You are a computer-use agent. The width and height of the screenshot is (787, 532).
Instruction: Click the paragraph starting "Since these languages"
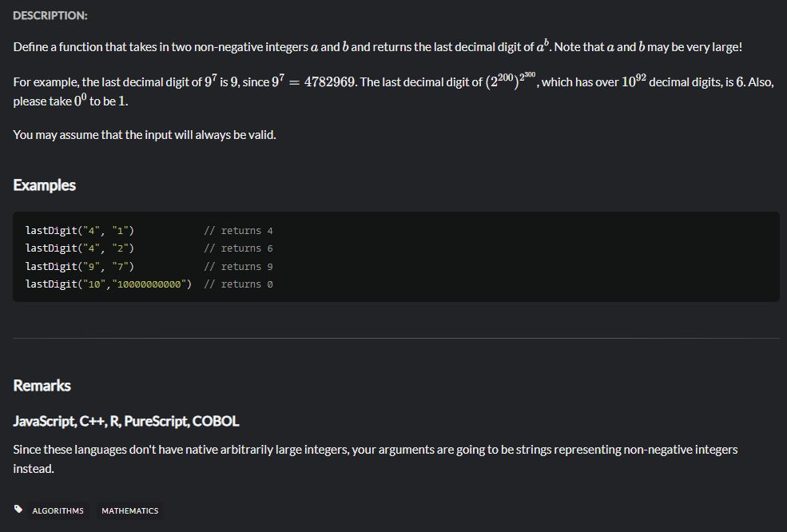tap(376, 459)
